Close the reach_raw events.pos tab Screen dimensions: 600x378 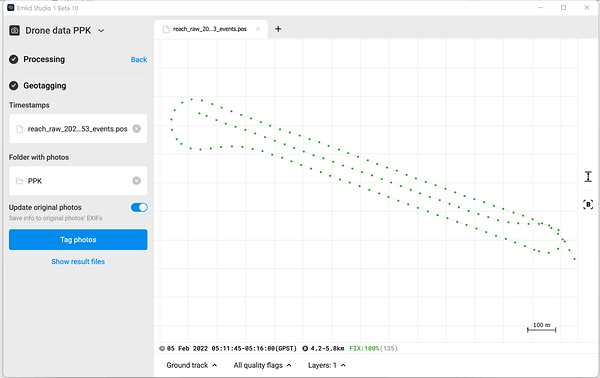pos(258,29)
